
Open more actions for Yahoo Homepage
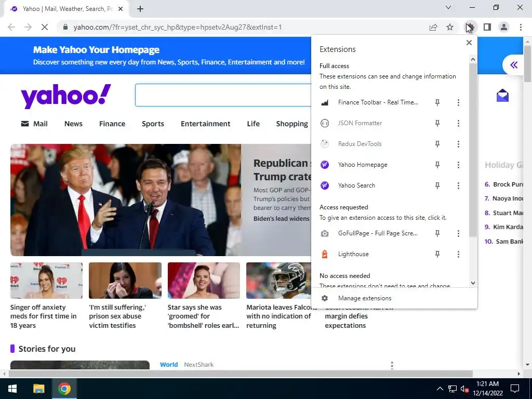click(458, 165)
